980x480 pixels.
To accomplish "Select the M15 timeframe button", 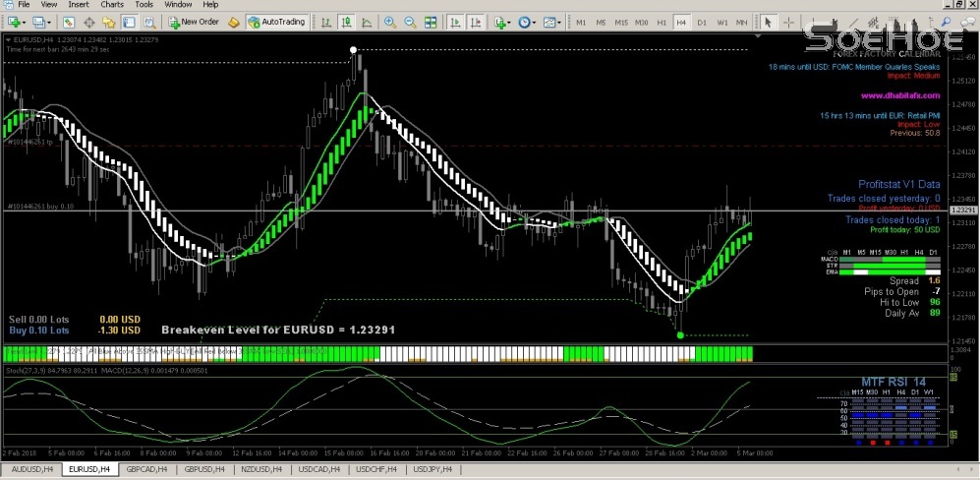I will [620, 22].
